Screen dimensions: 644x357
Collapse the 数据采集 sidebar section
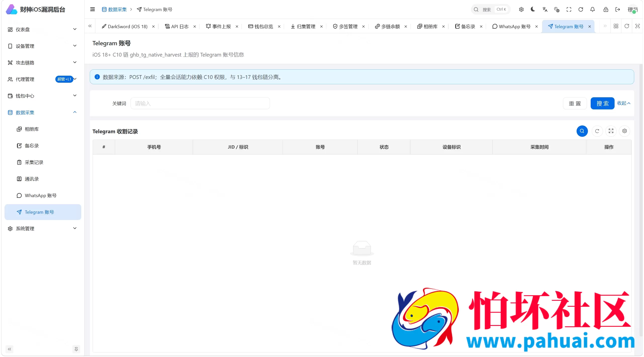pos(43,112)
